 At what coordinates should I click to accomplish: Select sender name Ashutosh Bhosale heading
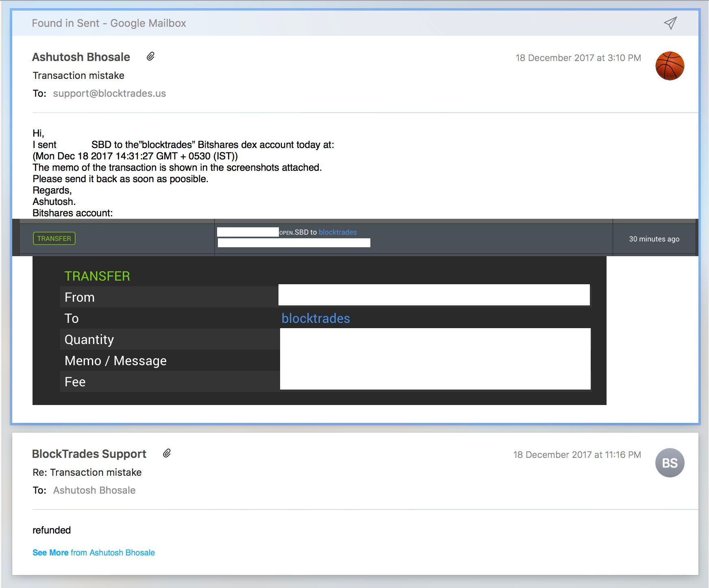81,57
